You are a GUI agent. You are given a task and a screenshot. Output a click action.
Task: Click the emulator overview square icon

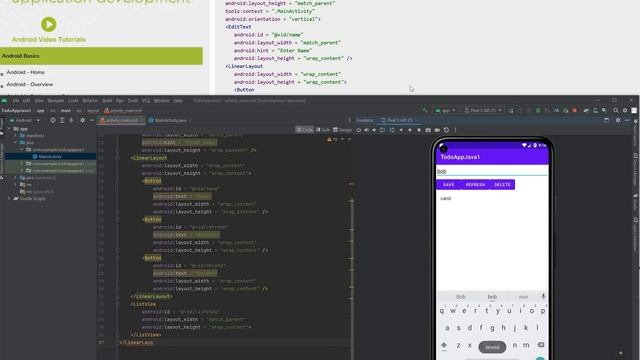(419, 130)
